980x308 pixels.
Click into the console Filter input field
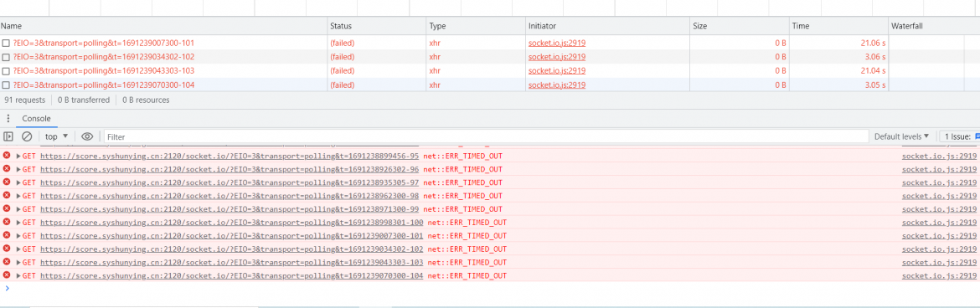(487, 136)
